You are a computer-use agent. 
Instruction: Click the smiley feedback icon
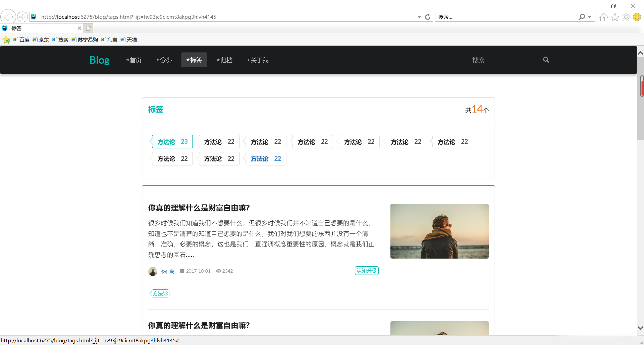pos(637,17)
